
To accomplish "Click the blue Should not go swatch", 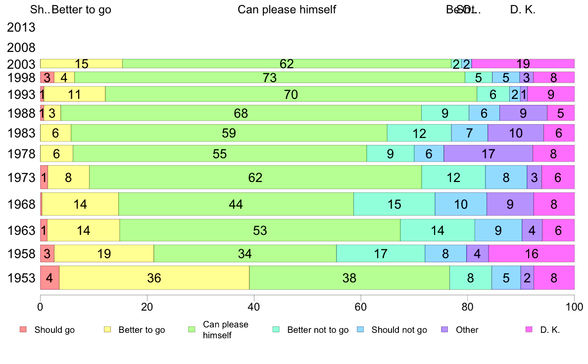I will click(360, 329).
